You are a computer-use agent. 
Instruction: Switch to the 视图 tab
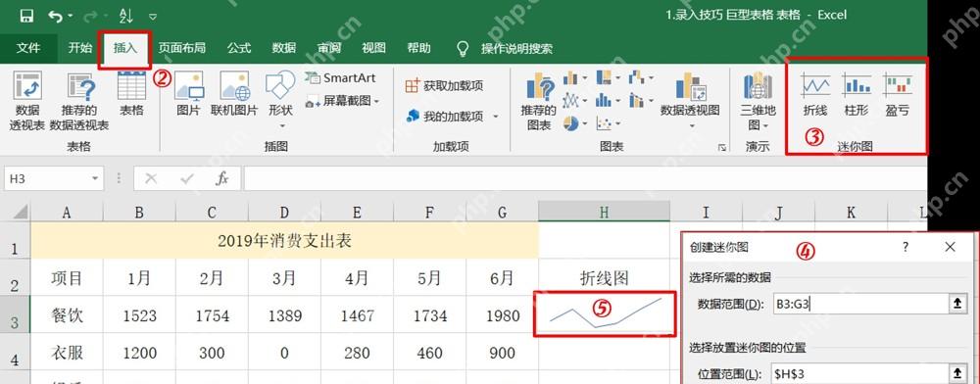373,48
